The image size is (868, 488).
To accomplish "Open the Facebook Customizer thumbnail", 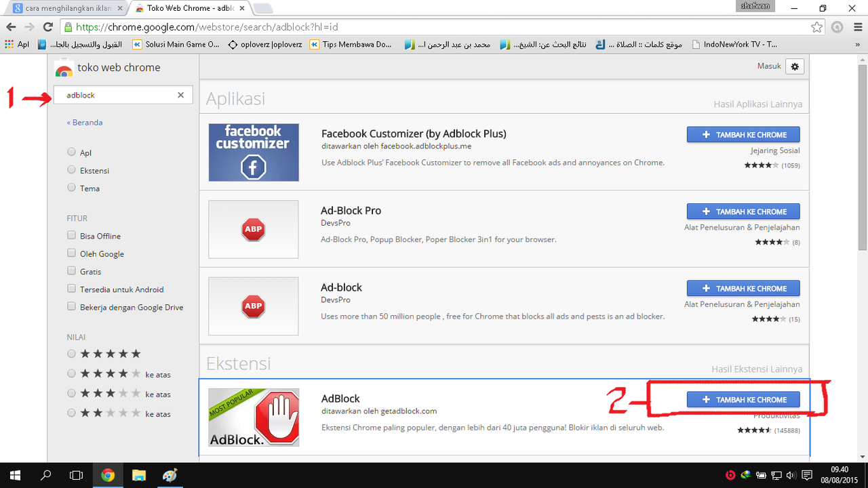I will click(254, 152).
